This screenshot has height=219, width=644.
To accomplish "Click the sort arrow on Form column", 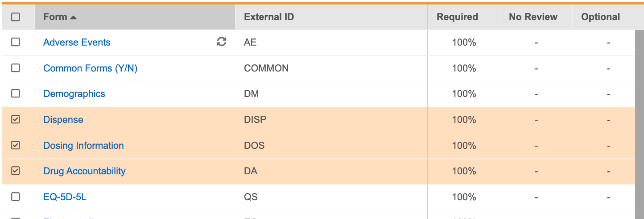I will (74, 17).
